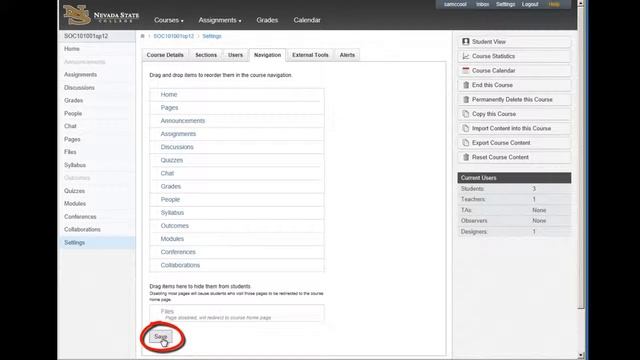Open Announcements in the course sidebar
This screenshot has width=640, height=360.
coord(84,62)
